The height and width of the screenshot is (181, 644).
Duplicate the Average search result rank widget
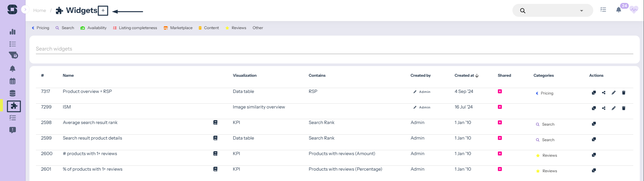tap(594, 124)
